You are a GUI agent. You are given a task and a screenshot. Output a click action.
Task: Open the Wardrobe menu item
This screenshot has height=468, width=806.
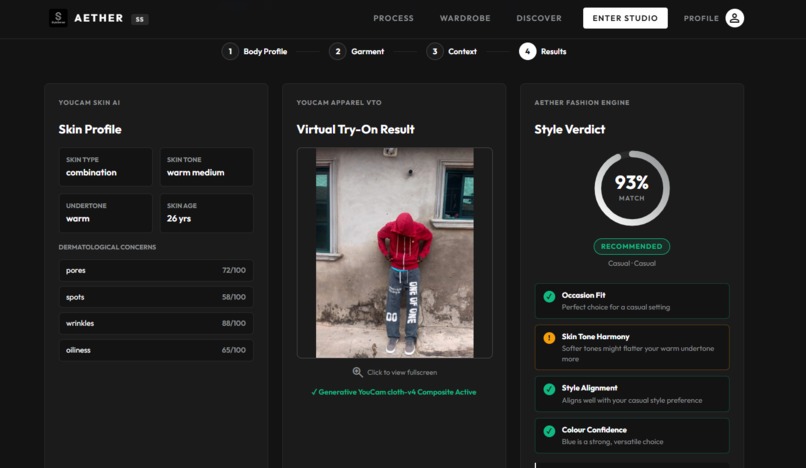(465, 18)
